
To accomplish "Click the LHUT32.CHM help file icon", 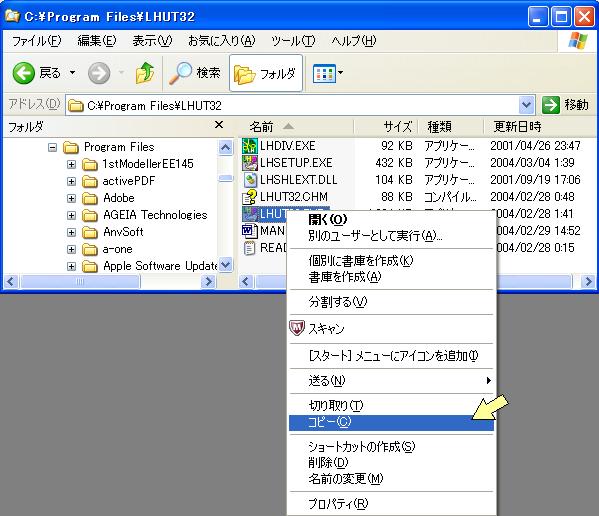I will tap(250, 197).
